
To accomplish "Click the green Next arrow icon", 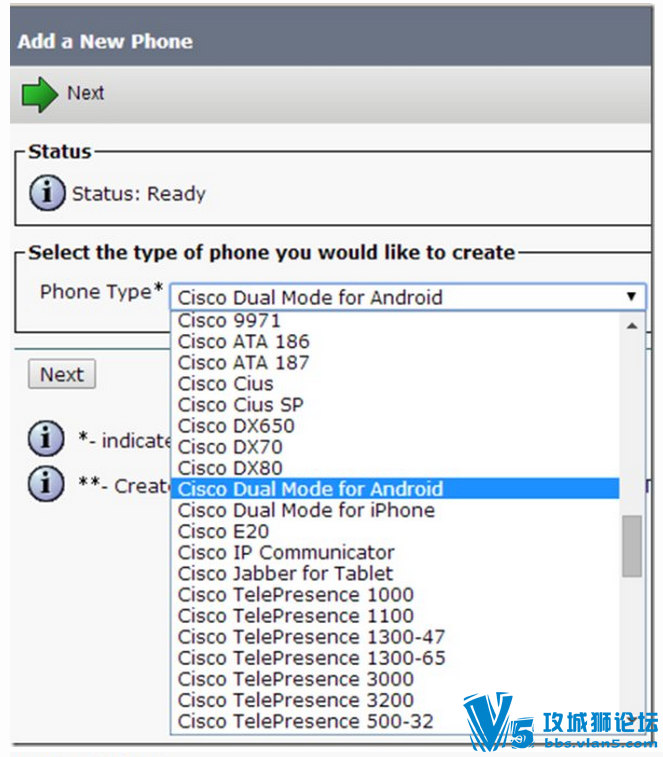I will point(39,95).
